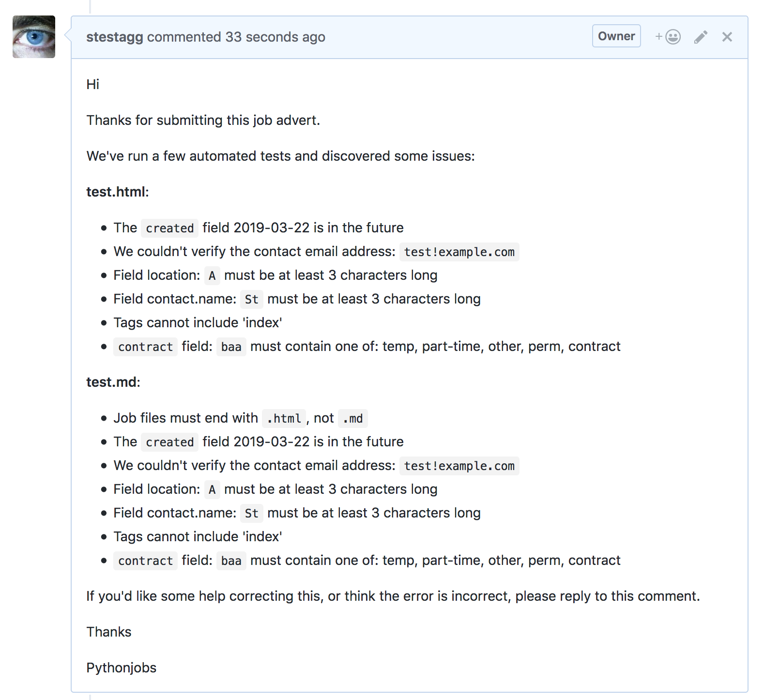Click the ".md" code snippet
Viewport: 764px width, 700px height.
[352, 418]
